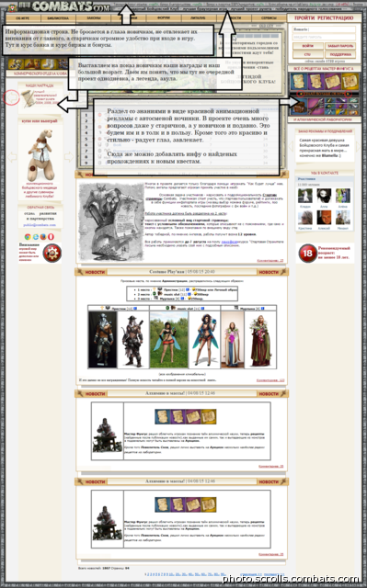Screen dimensions: 367x588
Task: Show next souvenir with right arrow beside toy
Action: pyautogui.click(x=69, y=156)
